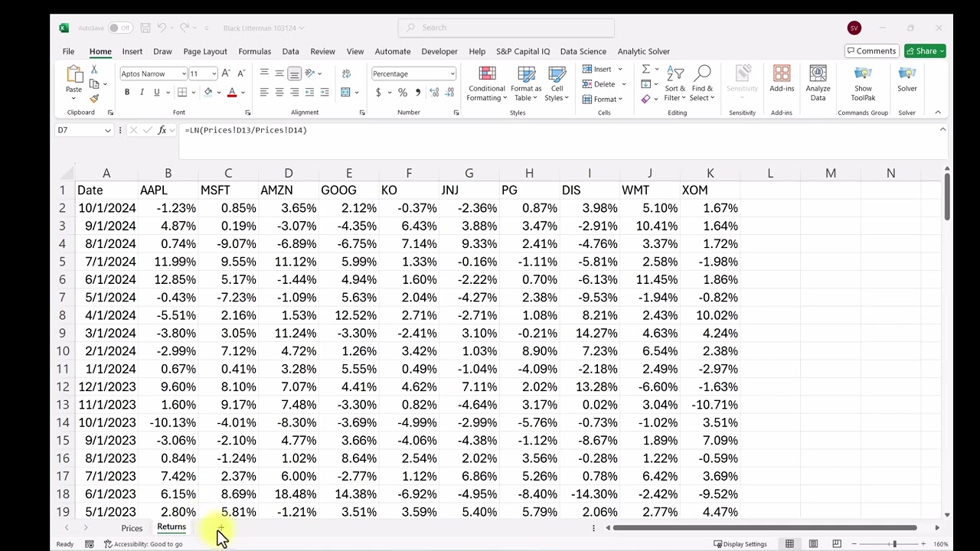Align text to the left
Screen dimensions: 980x551
point(264,93)
